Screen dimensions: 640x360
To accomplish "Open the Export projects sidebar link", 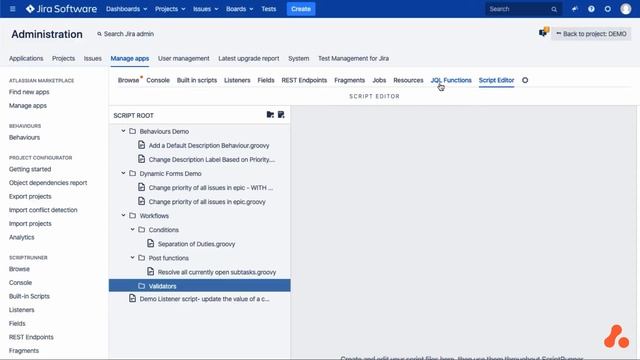I will pyautogui.click(x=30, y=196).
